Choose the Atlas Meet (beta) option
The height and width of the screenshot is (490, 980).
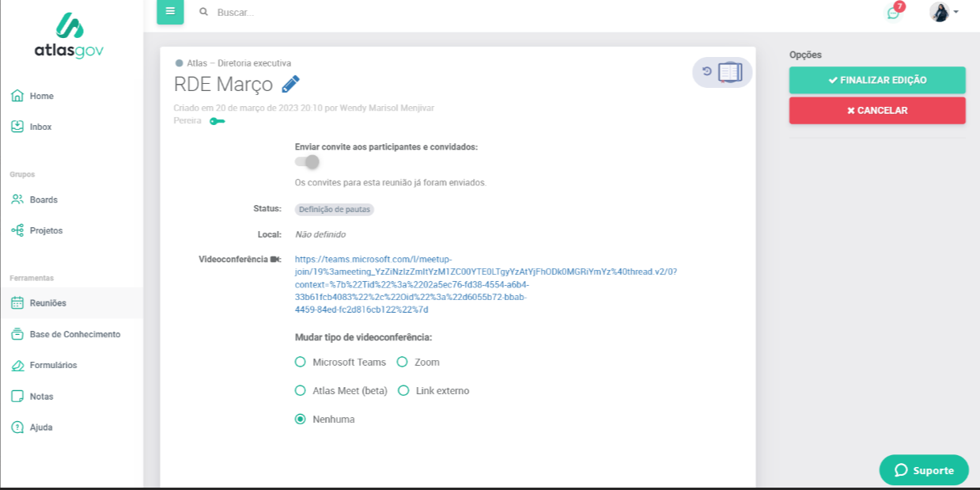pos(301,390)
